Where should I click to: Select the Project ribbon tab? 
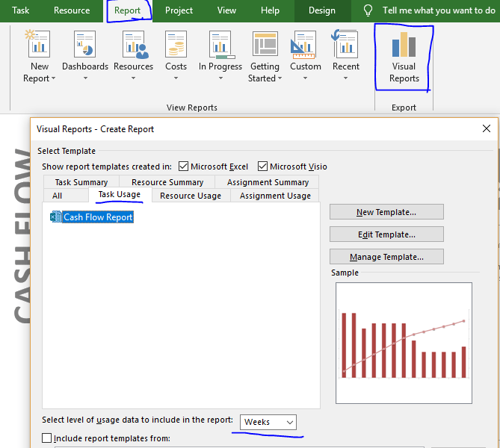[179, 10]
